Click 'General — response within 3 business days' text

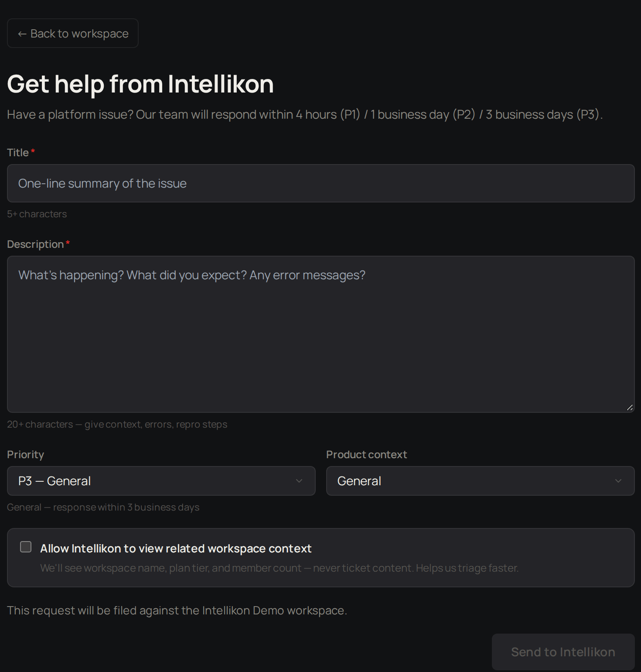[x=103, y=507]
